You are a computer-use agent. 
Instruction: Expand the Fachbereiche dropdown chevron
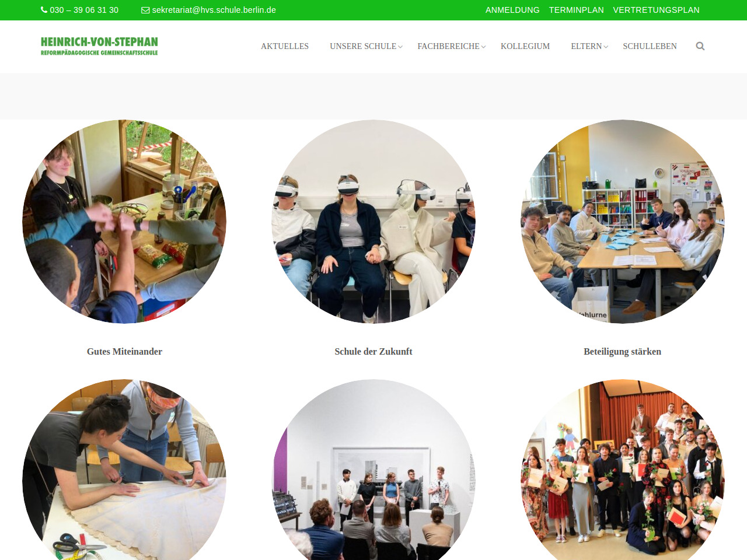[483, 47]
